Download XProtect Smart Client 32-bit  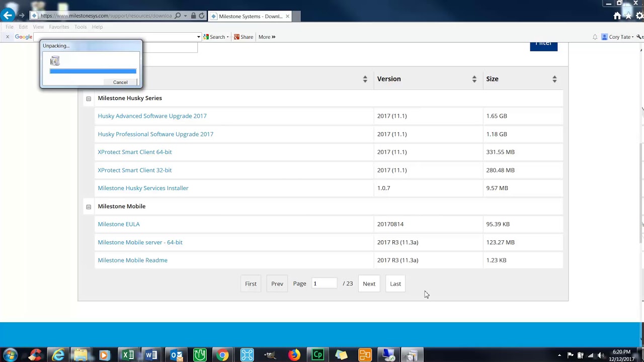click(135, 170)
